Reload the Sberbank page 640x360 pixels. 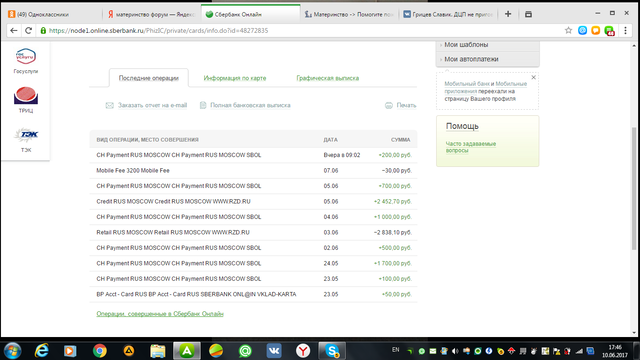28,30
